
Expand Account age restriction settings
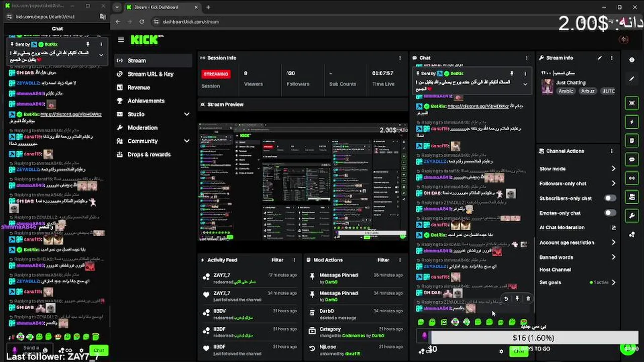tap(613, 243)
